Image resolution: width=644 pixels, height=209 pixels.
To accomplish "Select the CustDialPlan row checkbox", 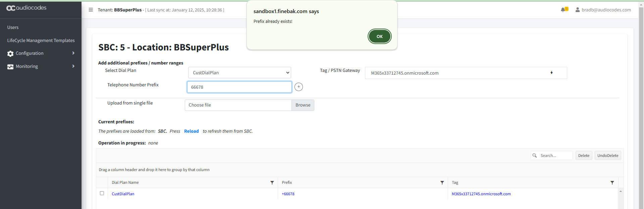I will pyautogui.click(x=102, y=193).
